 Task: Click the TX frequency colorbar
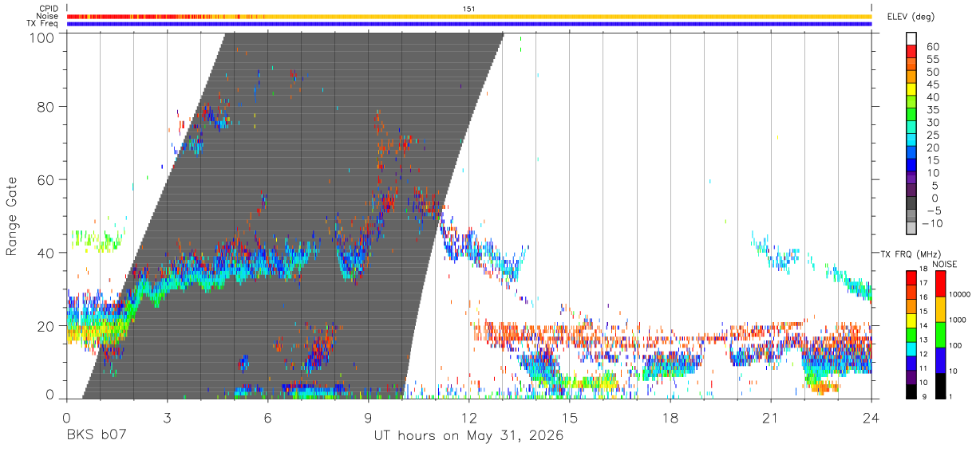click(x=911, y=334)
